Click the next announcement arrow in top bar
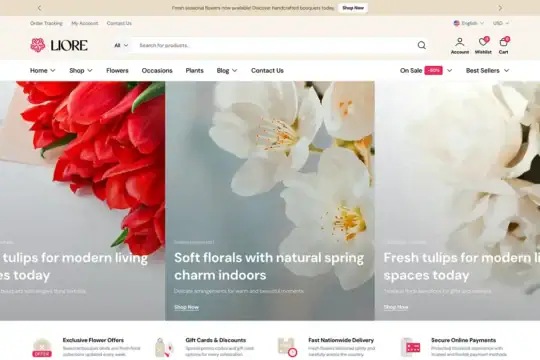This screenshot has width=540, height=360. pos(500,8)
